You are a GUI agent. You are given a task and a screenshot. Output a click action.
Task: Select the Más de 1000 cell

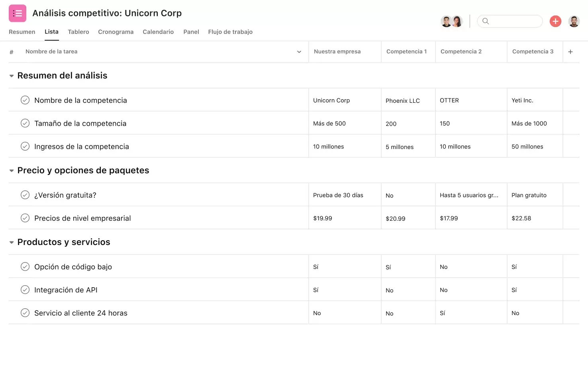click(x=535, y=123)
